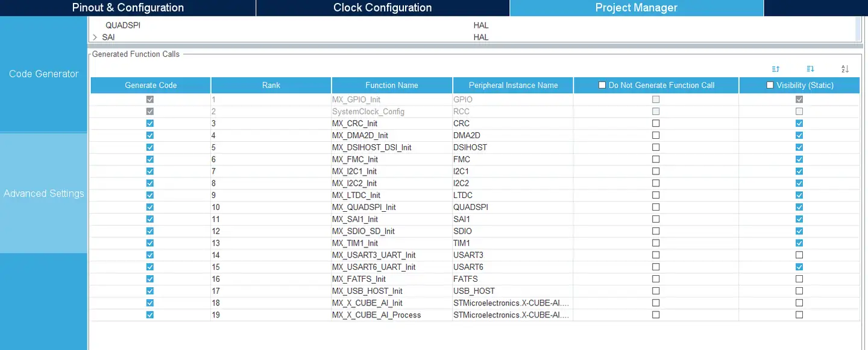Uncheck Generate Code for MX_DMA2D_Init
868x350 pixels.
pos(150,135)
